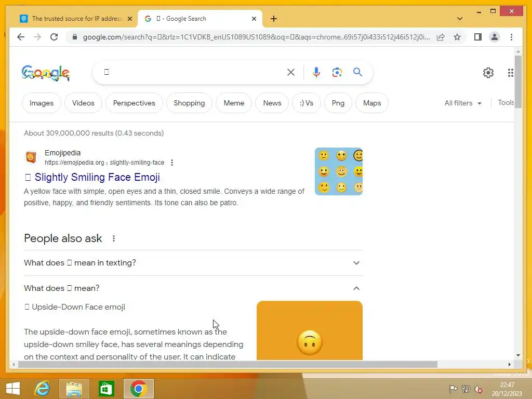This screenshot has height=399, width=532.
Task: Select the Maps filter chip
Action: [x=372, y=103]
